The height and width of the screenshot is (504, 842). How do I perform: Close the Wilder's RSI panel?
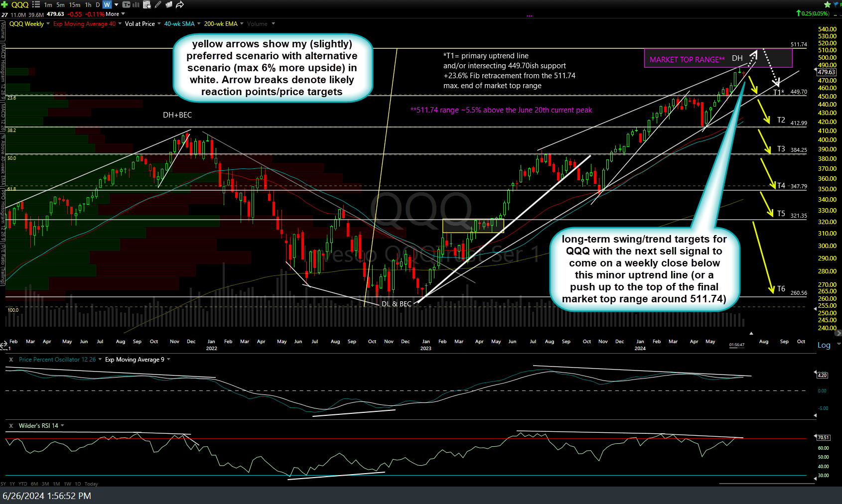(x=11, y=426)
